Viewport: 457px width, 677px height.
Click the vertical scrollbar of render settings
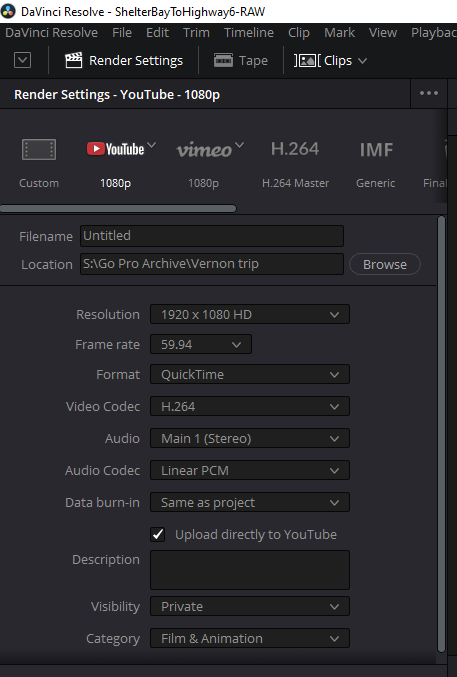(441, 434)
